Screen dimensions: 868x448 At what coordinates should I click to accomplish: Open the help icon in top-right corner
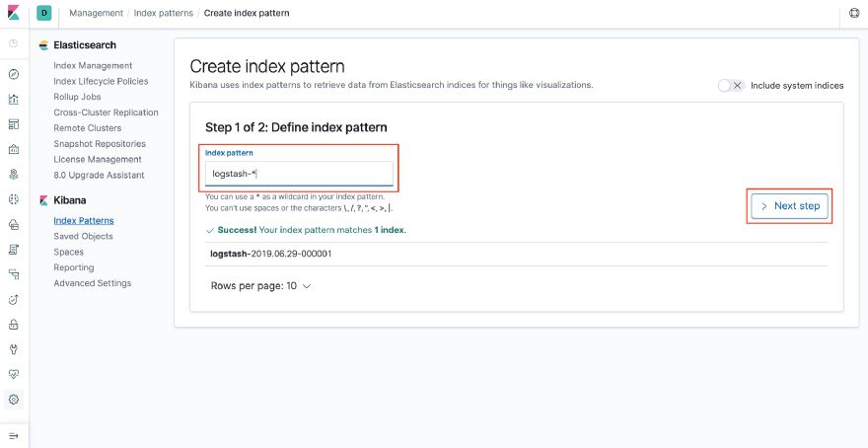(x=854, y=14)
